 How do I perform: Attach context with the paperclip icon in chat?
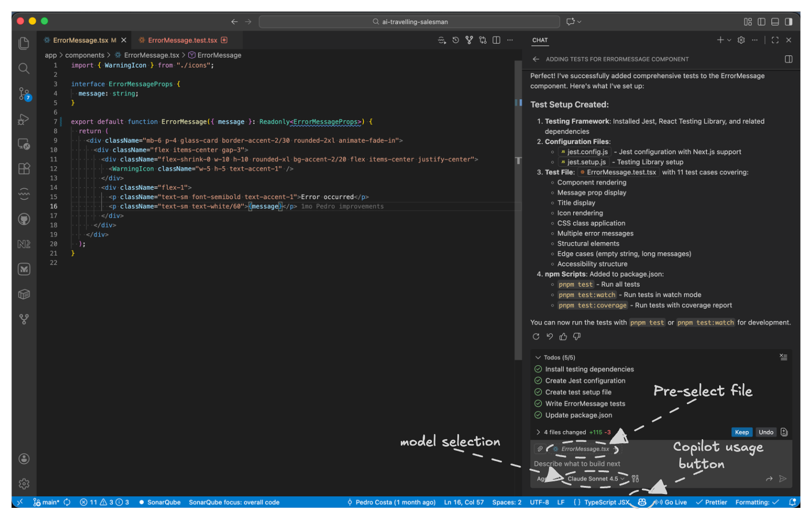coord(541,448)
